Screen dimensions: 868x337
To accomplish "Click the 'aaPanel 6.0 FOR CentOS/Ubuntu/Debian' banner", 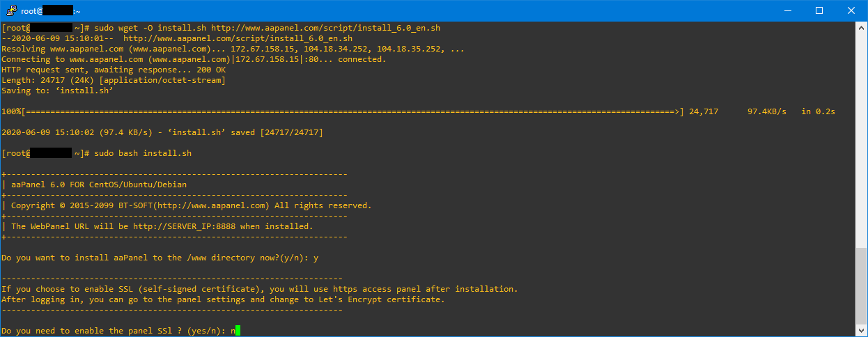I will coord(99,185).
